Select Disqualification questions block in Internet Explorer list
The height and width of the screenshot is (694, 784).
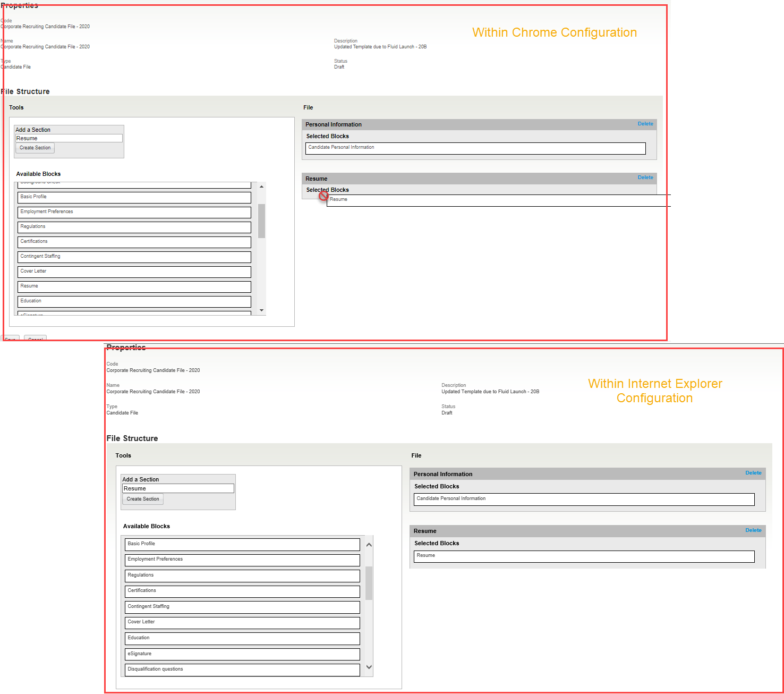(243, 670)
